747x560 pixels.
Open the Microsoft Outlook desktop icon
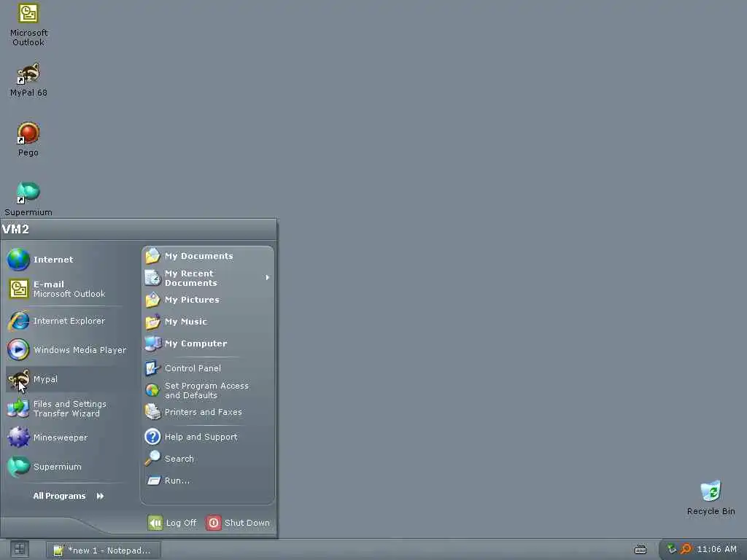tap(28, 24)
